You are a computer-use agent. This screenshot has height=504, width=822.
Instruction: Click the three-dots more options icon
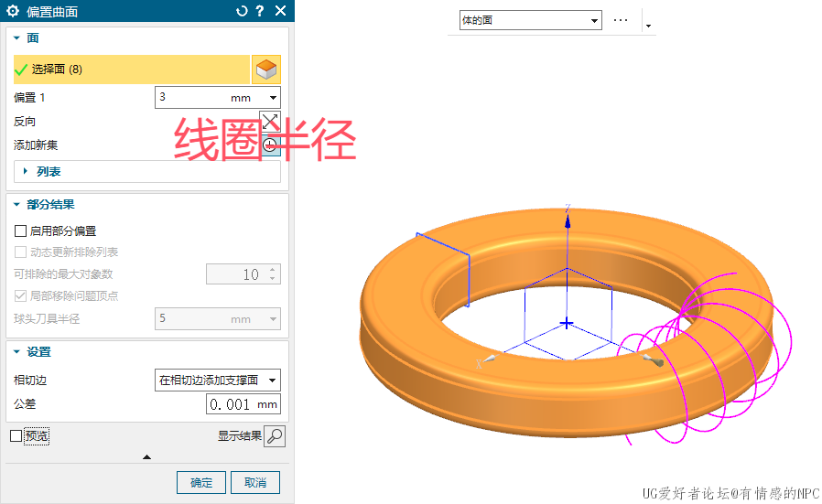[621, 20]
